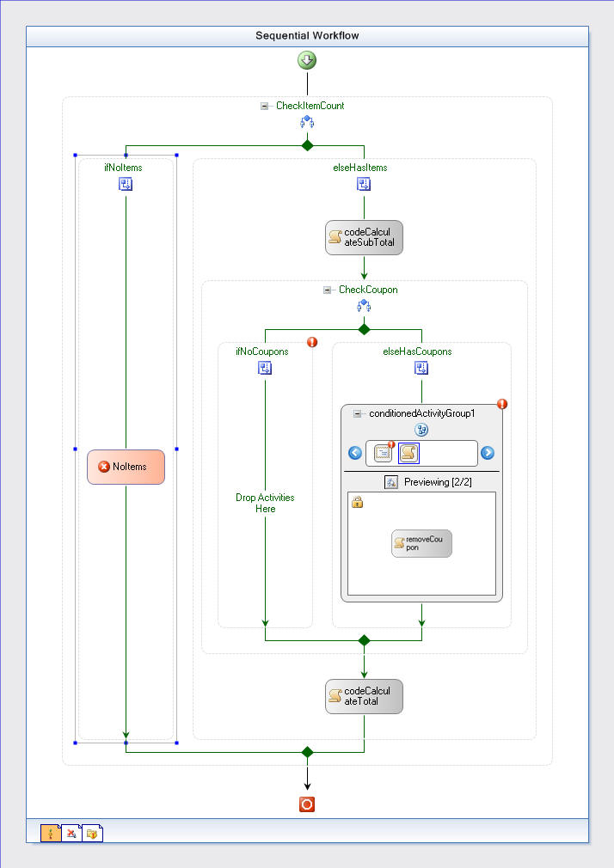Switch to the workflow view tab
614x868 pixels.
51,832
